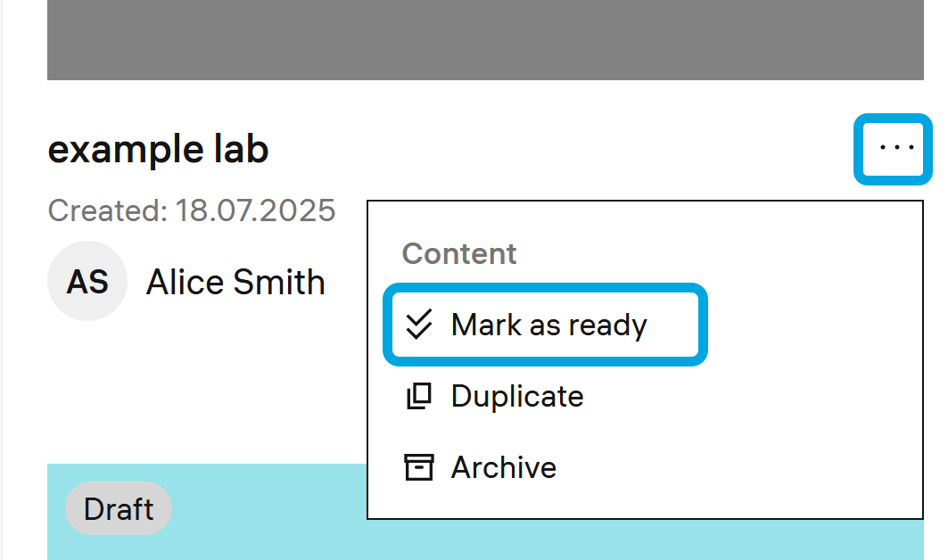Click the "Created:" label
Viewport: 948px width, 560px height.
tap(107, 211)
